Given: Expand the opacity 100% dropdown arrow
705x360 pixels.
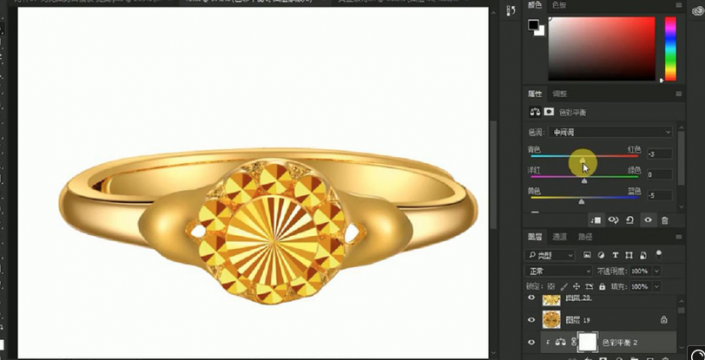Looking at the screenshot, I should coord(656,271).
